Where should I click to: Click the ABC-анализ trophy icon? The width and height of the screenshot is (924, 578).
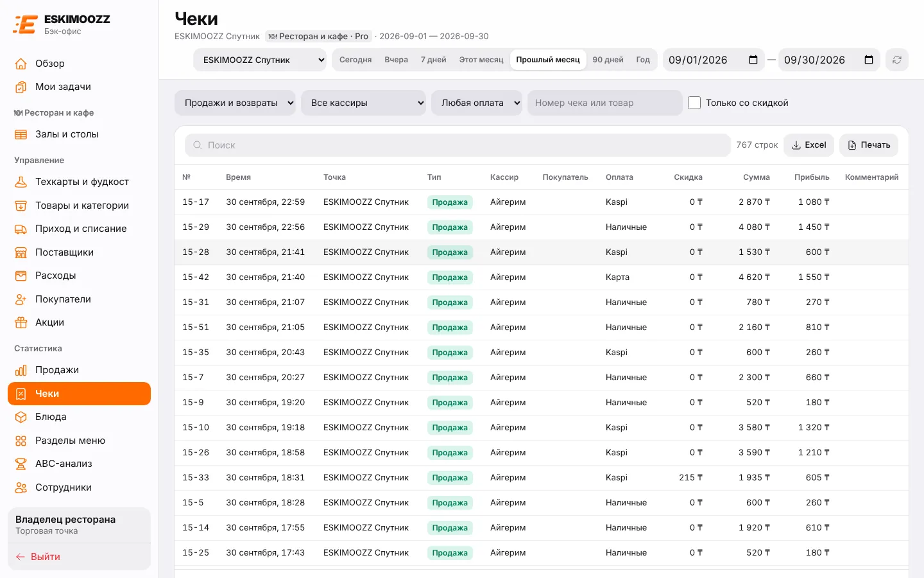pyautogui.click(x=21, y=464)
